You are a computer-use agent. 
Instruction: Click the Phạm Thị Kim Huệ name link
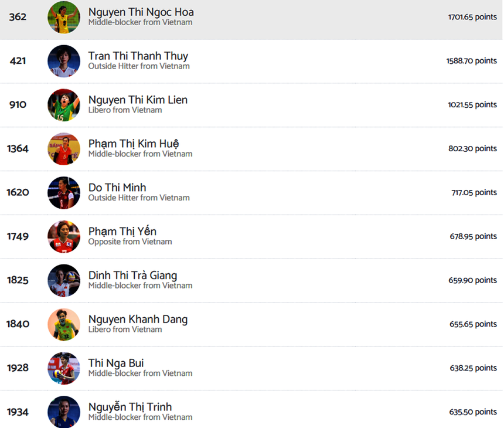(x=134, y=144)
